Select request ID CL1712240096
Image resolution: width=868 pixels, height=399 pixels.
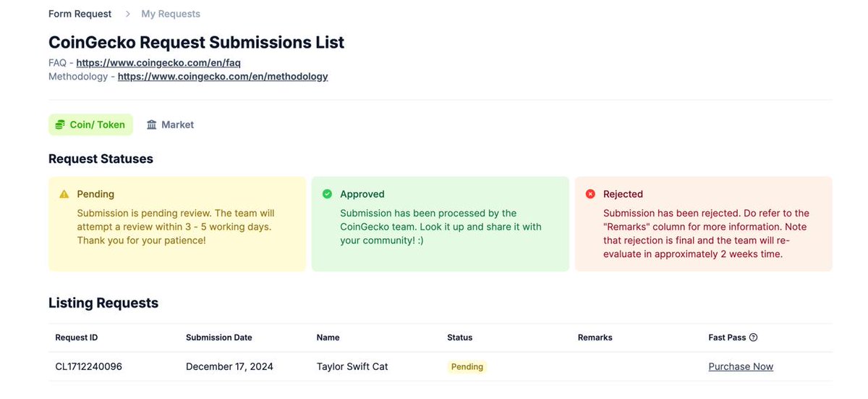click(88, 366)
